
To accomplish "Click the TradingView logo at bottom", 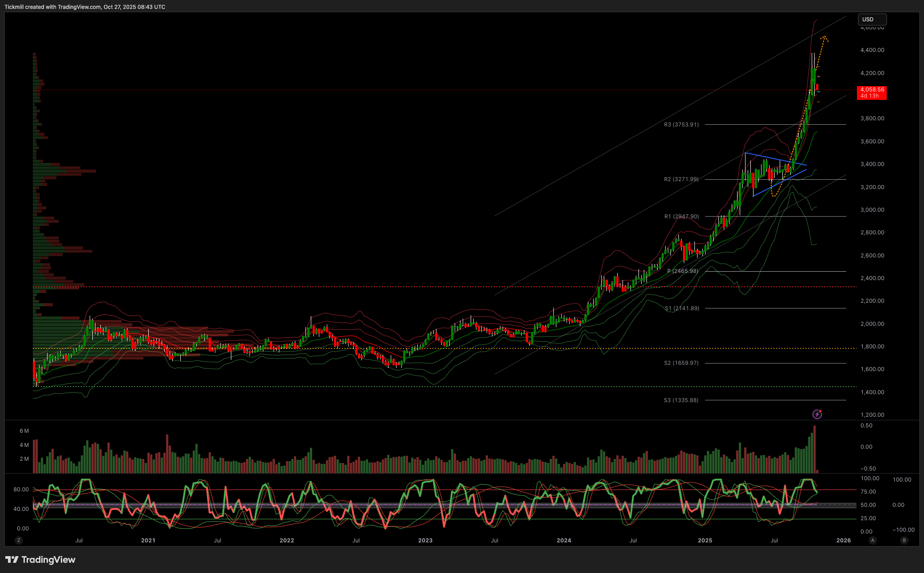I will click(40, 560).
